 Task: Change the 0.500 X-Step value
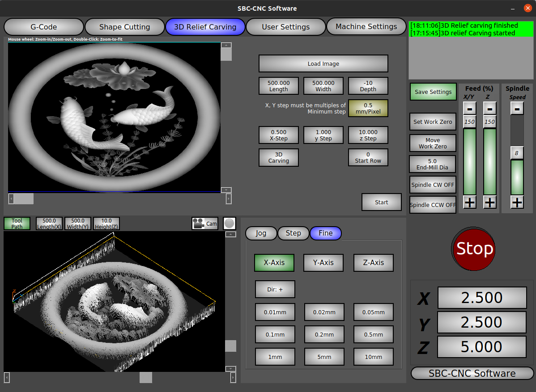tap(279, 135)
